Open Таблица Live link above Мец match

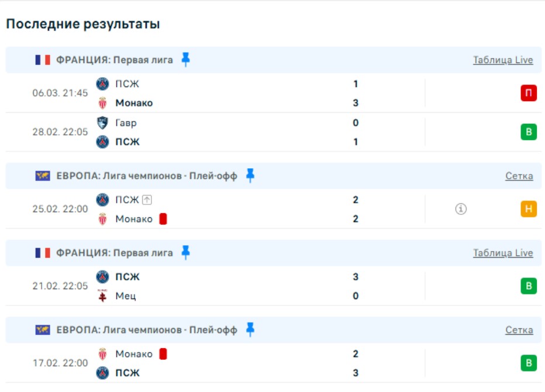tap(503, 253)
